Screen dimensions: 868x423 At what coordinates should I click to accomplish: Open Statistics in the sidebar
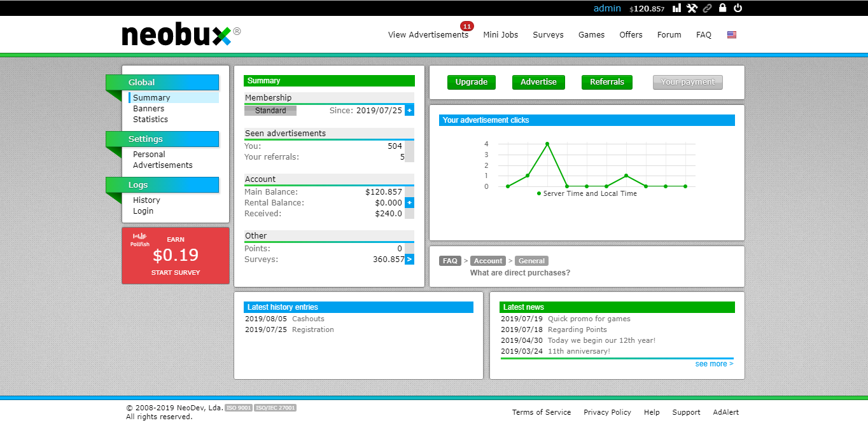tap(150, 120)
